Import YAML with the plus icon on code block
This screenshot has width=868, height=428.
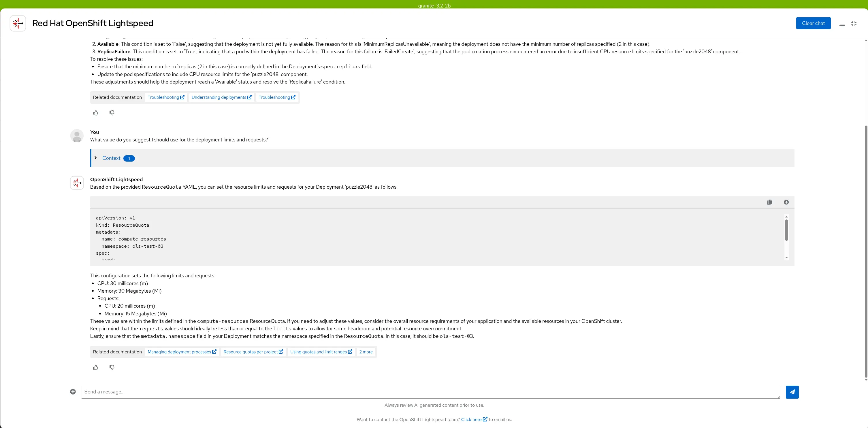coord(786,202)
